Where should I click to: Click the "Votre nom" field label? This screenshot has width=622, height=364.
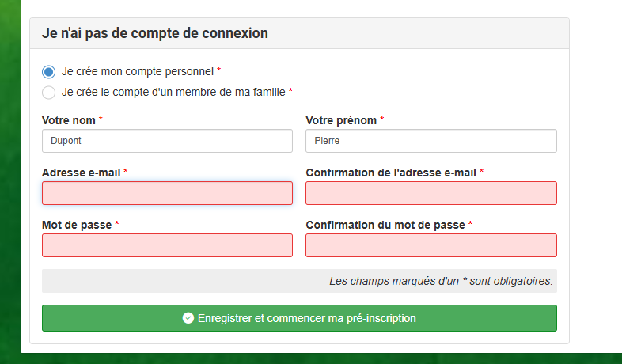click(x=69, y=120)
